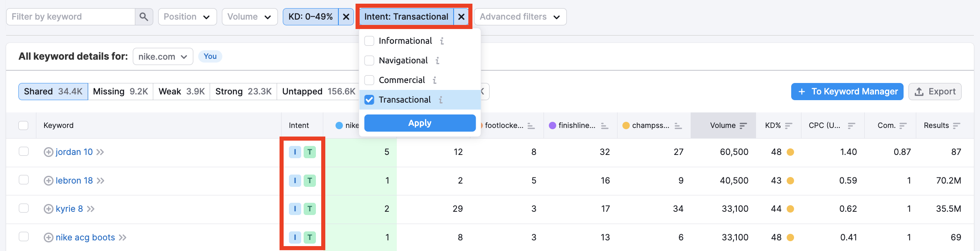
Task: Click the double-arrow icon after lebron 18
Action: 101,181
